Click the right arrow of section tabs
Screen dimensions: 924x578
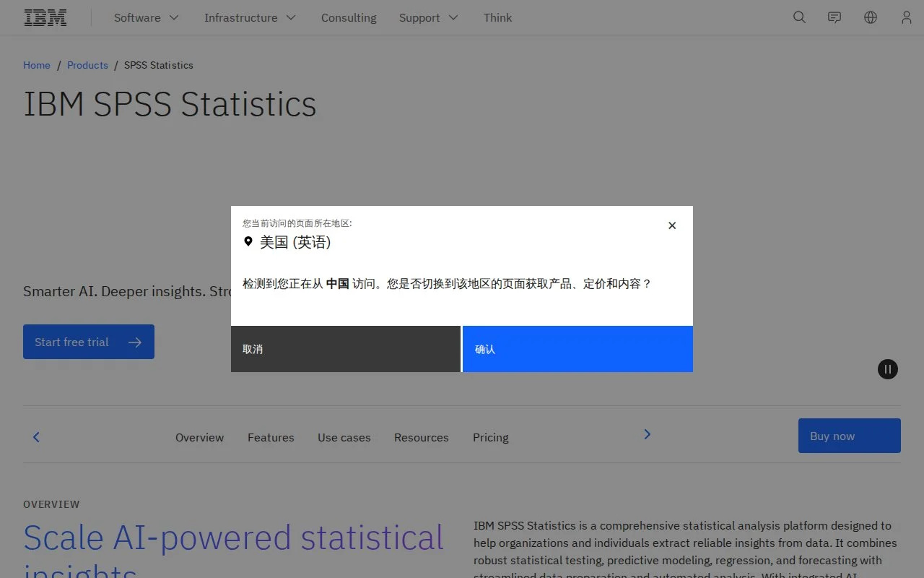(x=647, y=434)
